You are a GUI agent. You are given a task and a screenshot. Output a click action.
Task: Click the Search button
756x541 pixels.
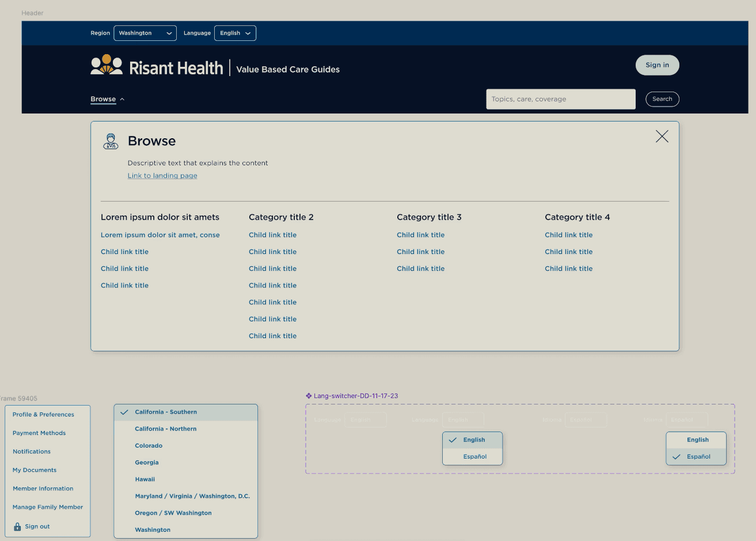point(662,99)
